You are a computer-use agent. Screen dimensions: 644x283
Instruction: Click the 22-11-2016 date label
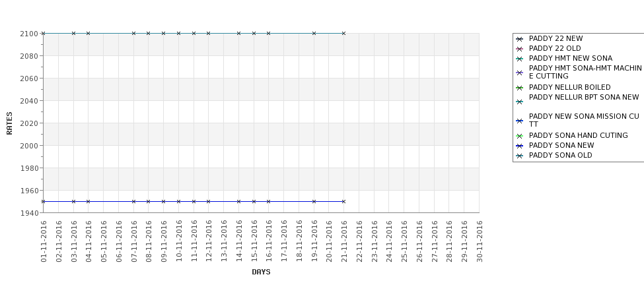click(359, 241)
